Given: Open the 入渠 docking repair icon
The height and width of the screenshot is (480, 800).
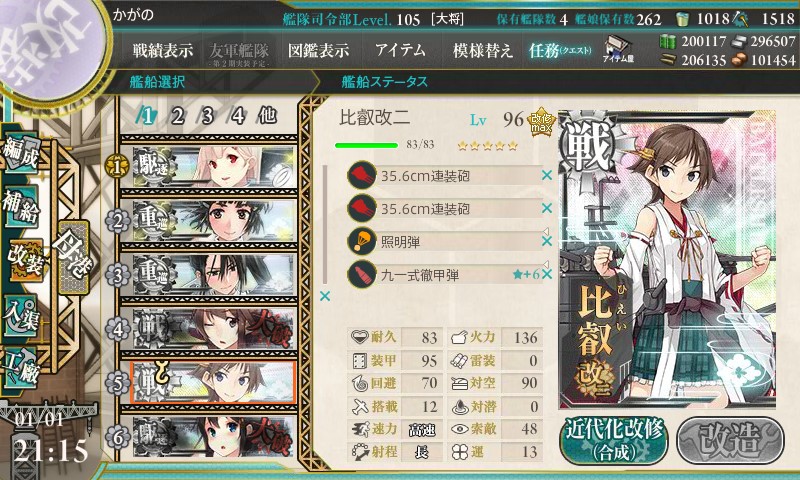Looking at the screenshot, I should coord(21,315).
